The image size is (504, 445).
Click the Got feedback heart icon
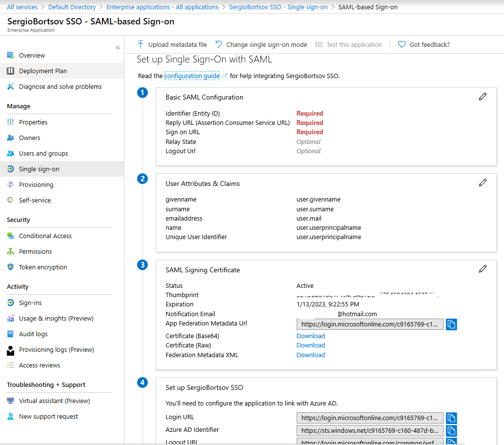pyautogui.click(x=401, y=44)
